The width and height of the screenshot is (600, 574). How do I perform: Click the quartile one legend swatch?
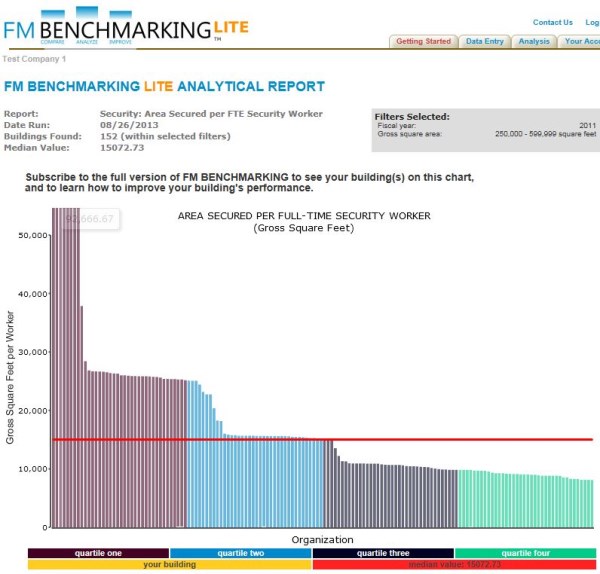(98, 553)
